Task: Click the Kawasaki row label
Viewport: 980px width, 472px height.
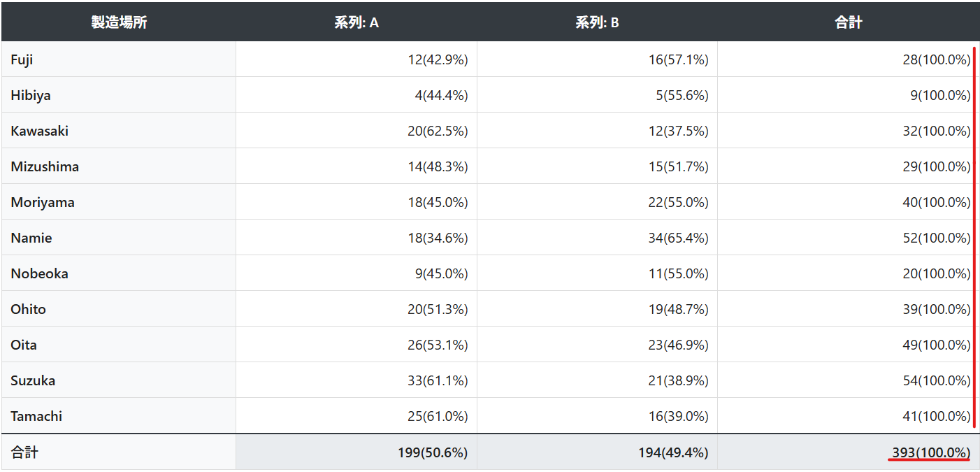Action: point(40,131)
